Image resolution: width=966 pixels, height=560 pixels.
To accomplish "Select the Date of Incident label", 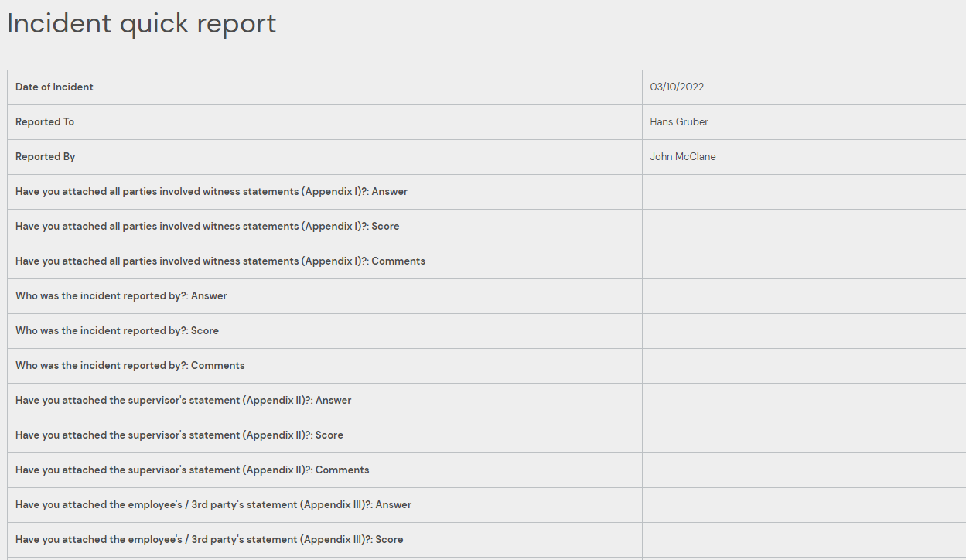I will pyautogui.click(x=54, y=87).
